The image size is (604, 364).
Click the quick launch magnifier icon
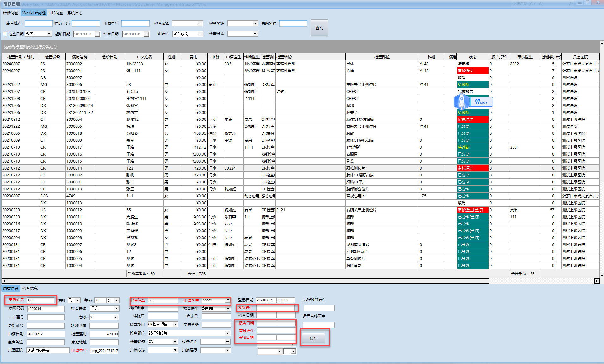click(x=571, y=3)
